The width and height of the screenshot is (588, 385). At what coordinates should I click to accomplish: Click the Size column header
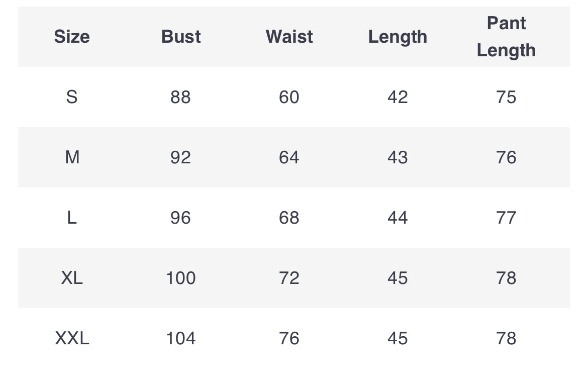pos(72,37)
